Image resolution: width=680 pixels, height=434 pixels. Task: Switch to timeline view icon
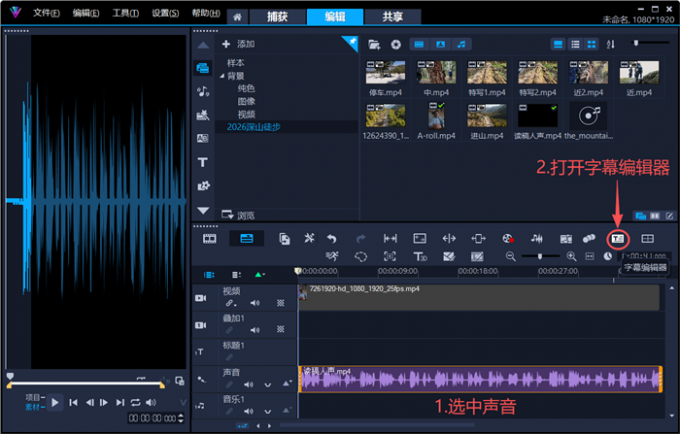pyautogui.click(x=246, y=238)
